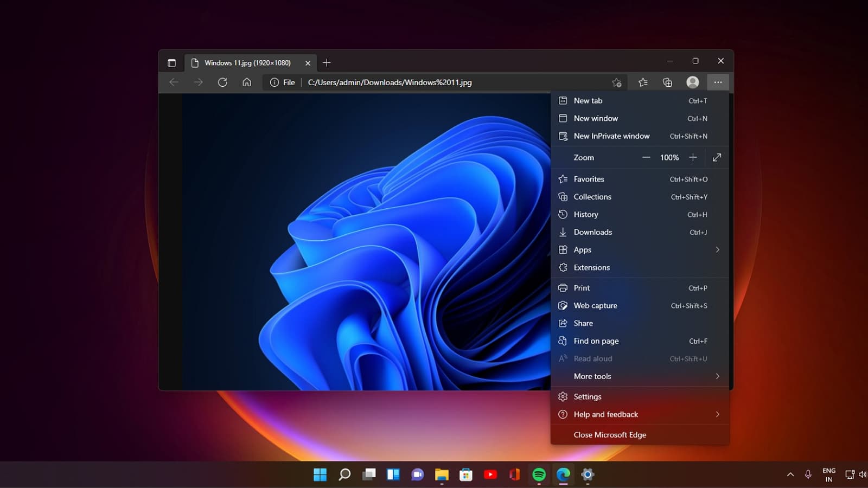Expand the More tools submenu
The width and height of the screenshot is (868, 488).
640,376
